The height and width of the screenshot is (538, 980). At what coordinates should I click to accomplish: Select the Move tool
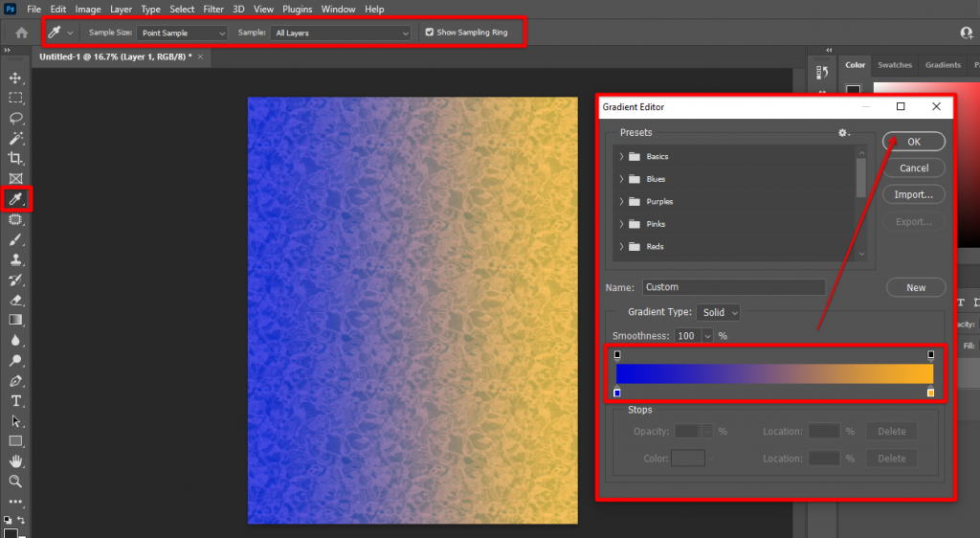pos(15,78)
